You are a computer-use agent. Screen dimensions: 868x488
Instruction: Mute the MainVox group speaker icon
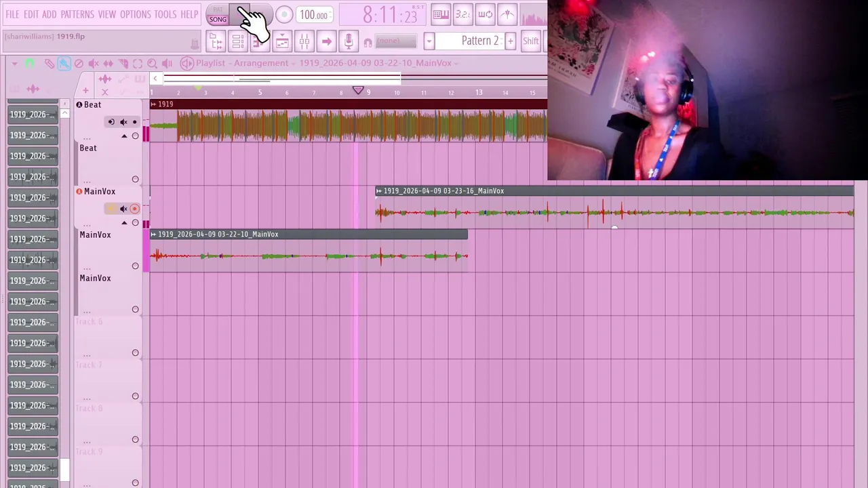pyautogui.click(x=123, y=209)
